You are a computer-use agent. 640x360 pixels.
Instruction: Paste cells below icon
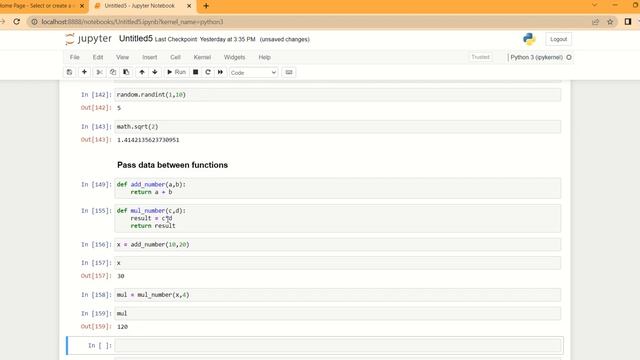tap(126, 72)
